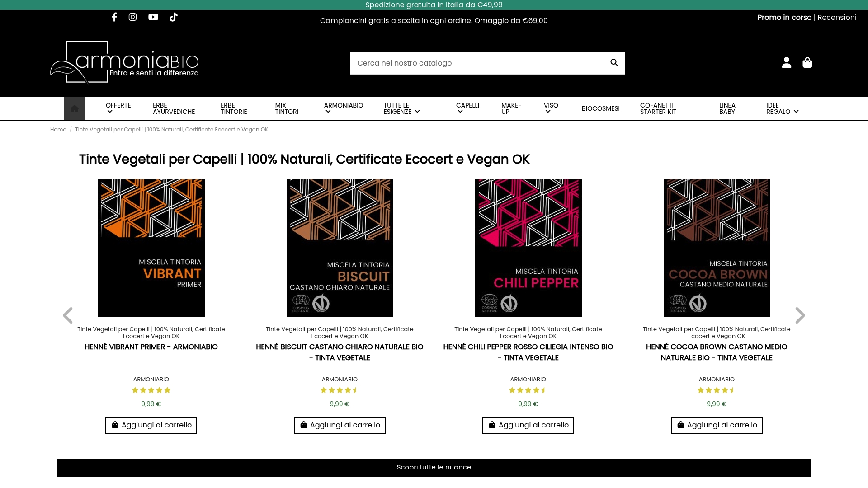Open Henné Chili Pepper Rosso title
Image resolution: width=868 pixels, height=488 pixels.
[x=528, y=352]
